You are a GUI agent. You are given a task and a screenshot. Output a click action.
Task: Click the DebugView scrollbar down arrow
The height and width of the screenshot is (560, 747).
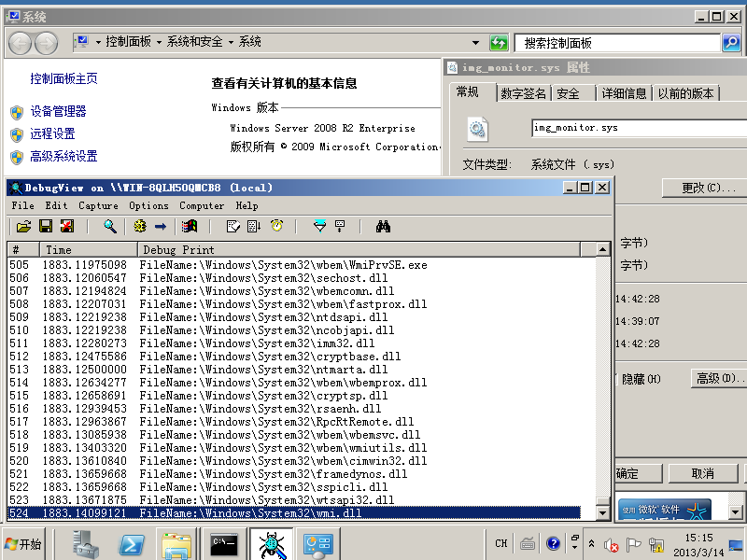602,512
